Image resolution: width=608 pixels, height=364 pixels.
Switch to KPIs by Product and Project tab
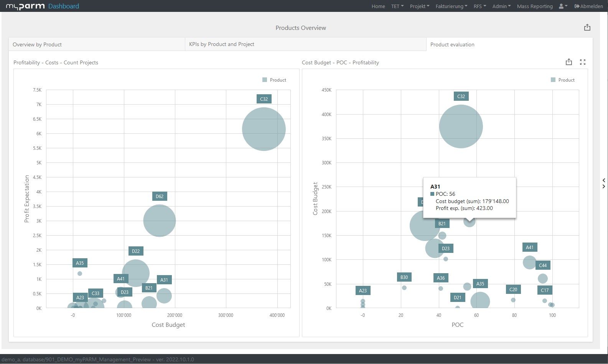pos(222,44)
